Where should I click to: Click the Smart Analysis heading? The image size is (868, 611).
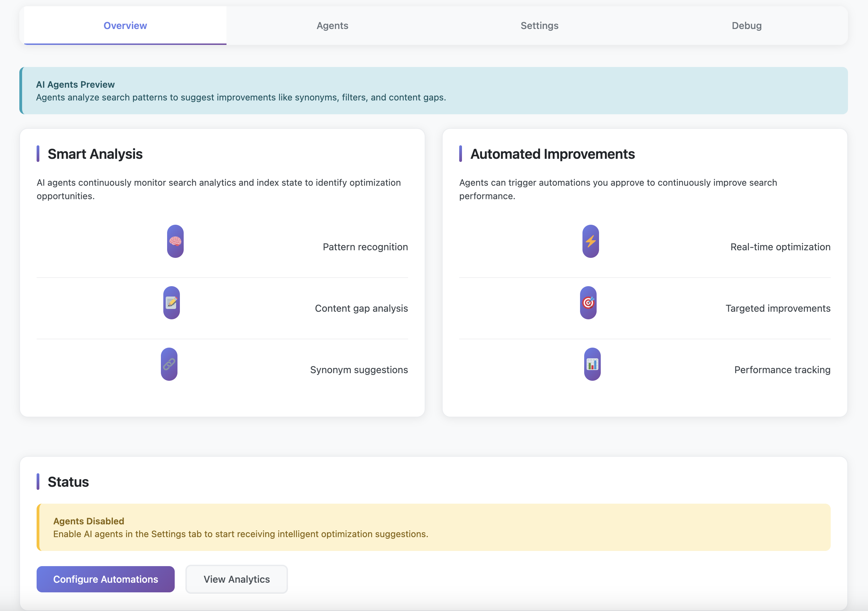click(95, 154)
